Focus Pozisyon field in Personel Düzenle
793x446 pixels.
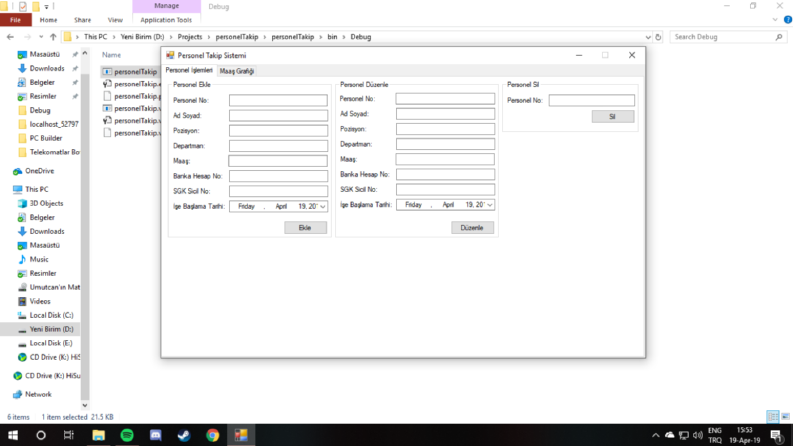tap(445, 129)
